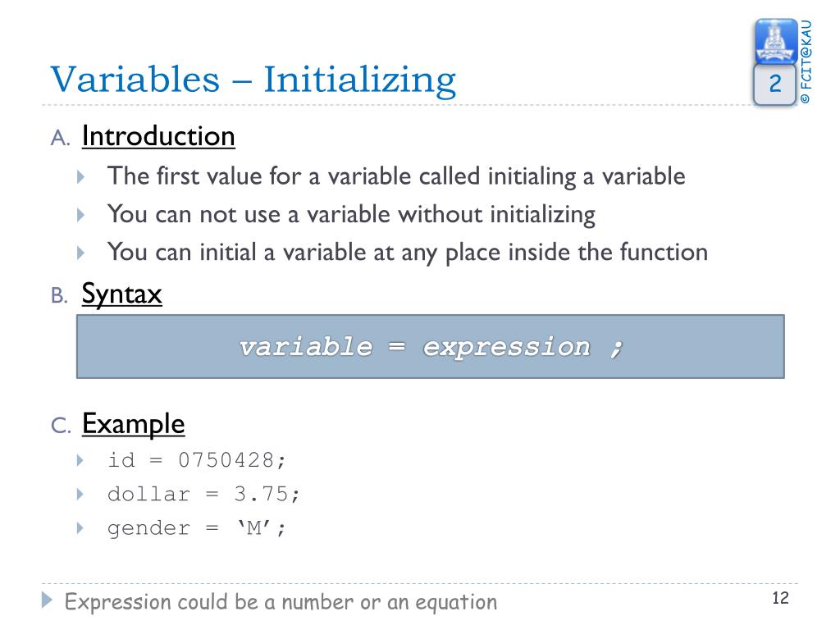Image resolution: width=840 pixels, height=630 pixels.
Task: Click the bullet arrow beside 'You can initial'
Action: pyautogui.click(x=80, y=252)
